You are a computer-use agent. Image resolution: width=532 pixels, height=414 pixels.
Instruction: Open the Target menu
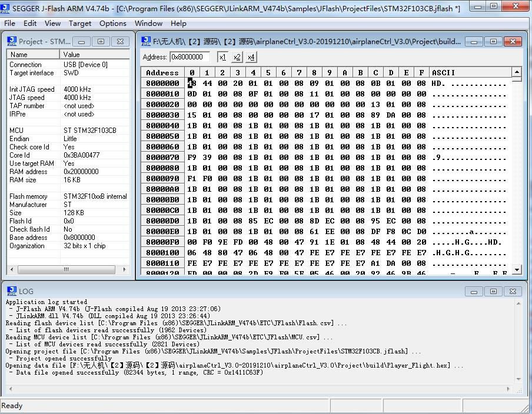coord(80,24)
